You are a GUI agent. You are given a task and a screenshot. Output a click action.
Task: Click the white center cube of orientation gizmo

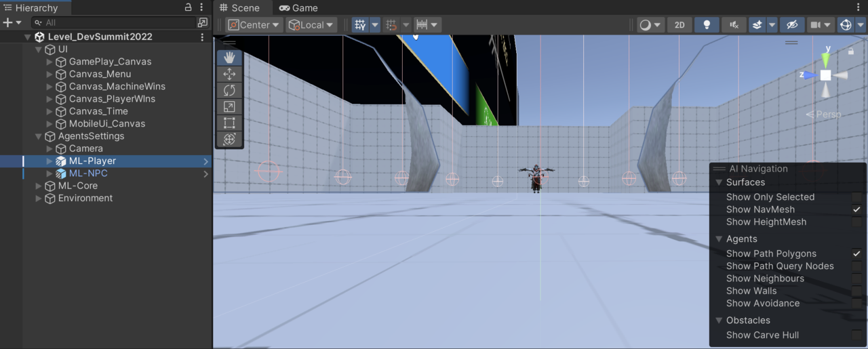[x=825, y=75]
